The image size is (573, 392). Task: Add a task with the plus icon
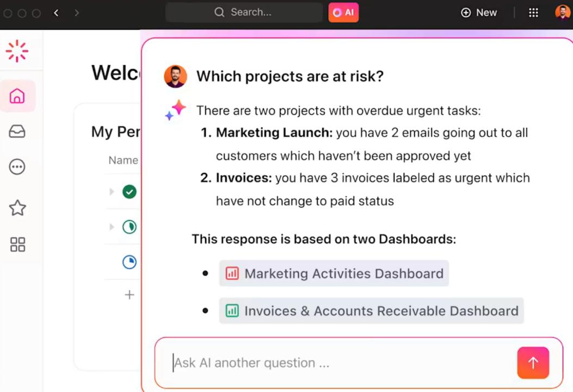pos(130,295)
